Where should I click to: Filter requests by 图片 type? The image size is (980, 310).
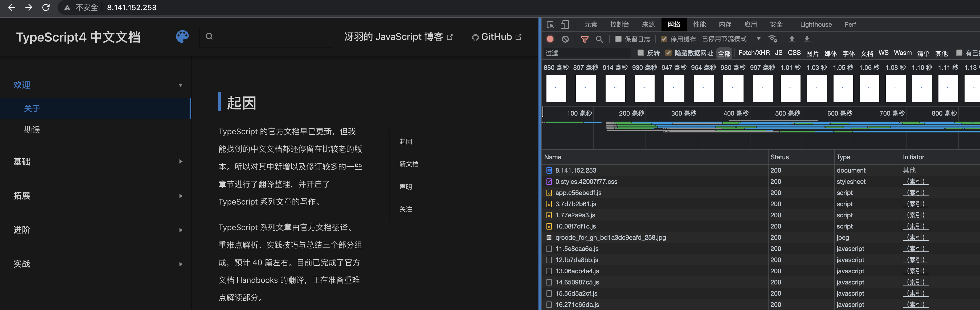click(812, 53)
